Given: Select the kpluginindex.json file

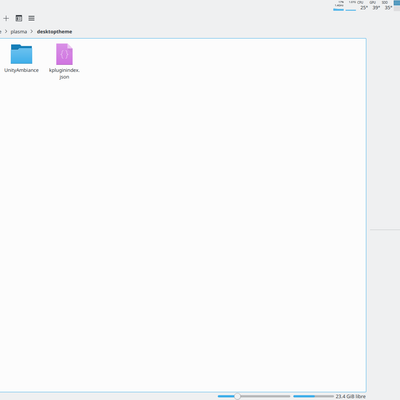Looking at the screenshot, I should click(64, 54).
